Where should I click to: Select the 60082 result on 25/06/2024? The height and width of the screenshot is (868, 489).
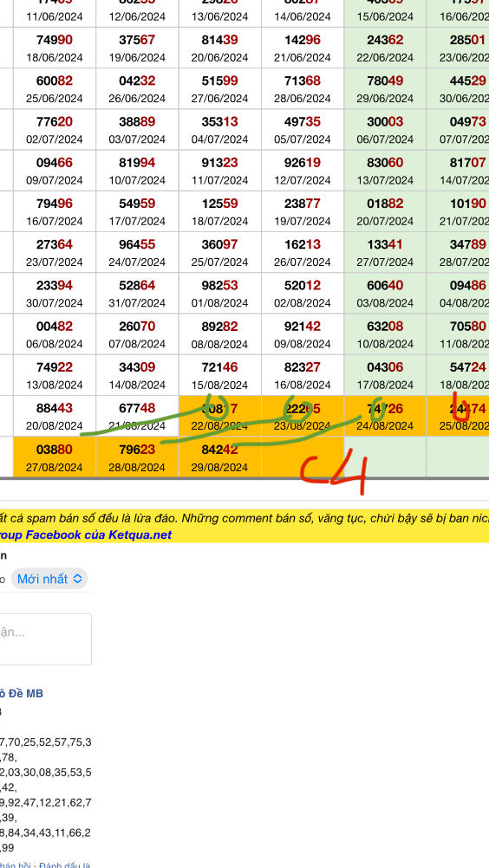point(55,88)
